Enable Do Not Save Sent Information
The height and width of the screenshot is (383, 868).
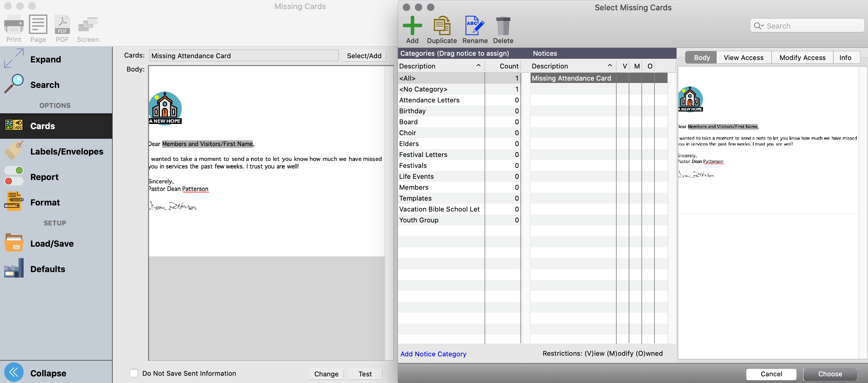pyautogui.click(x=134, y=373)
